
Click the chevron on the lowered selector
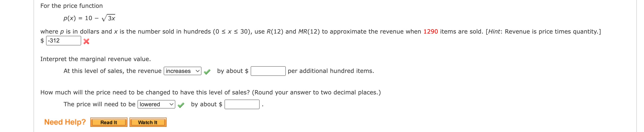pyautogui.click(x=171, y=104)
